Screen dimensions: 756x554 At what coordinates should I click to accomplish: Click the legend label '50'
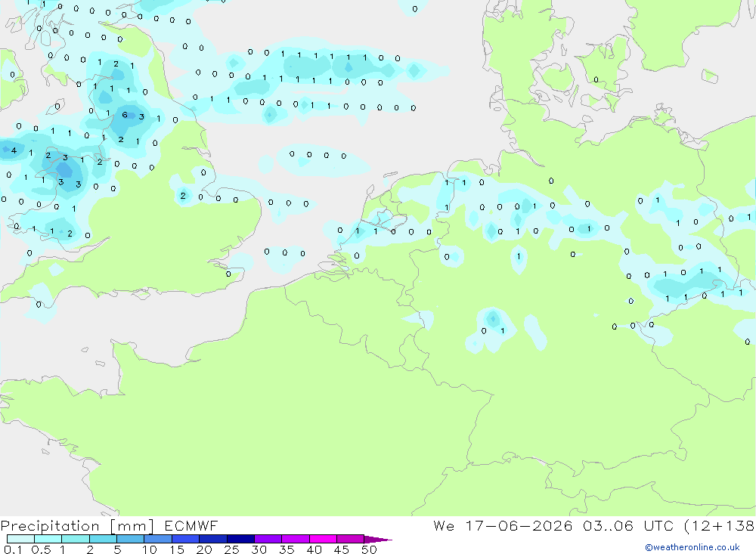click(369, 549)
